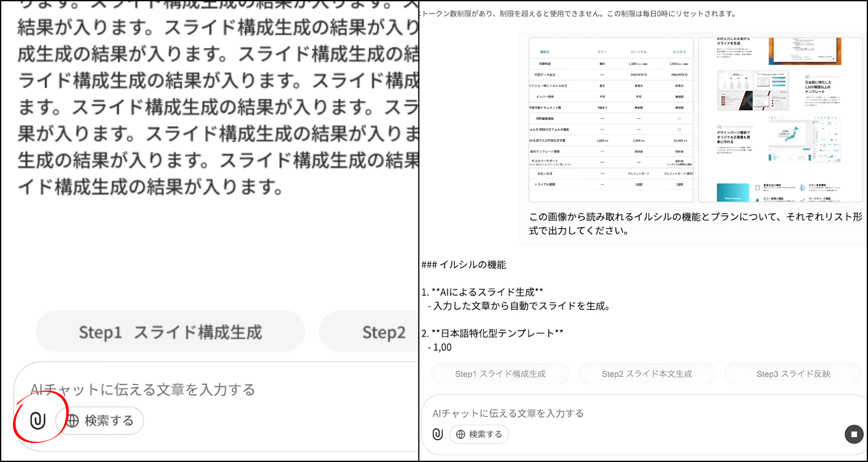Stop the response with the round stop button
This screenshot has height=462, width=868.
pyautogui.click(x=854, y=434)
